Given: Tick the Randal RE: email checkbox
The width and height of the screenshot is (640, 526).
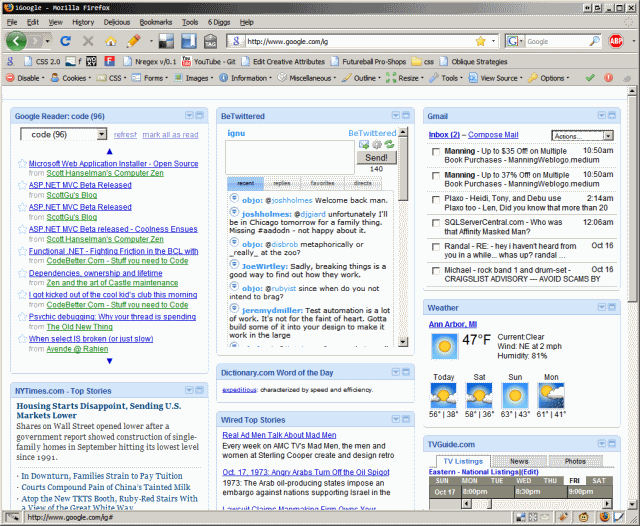Looking at the screenshot, I should point(436,246).
